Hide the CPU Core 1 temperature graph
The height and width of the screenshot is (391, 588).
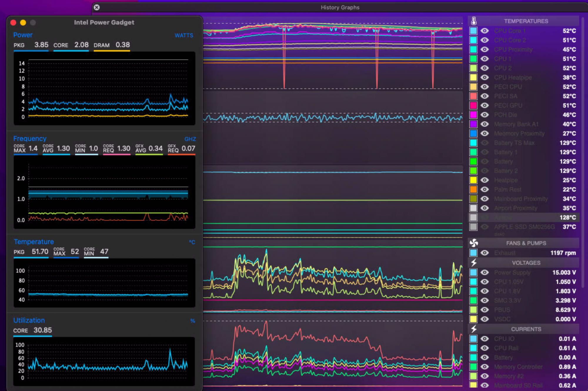[485, 31]
